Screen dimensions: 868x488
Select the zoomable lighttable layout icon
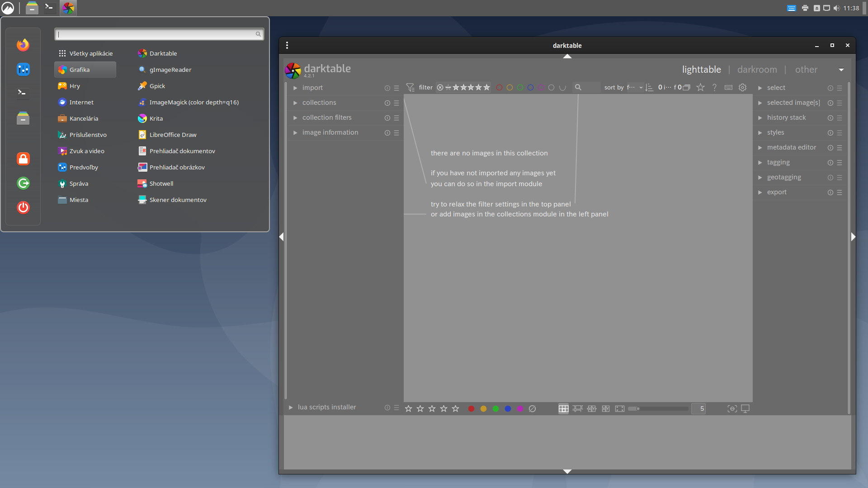click(577, 408)
